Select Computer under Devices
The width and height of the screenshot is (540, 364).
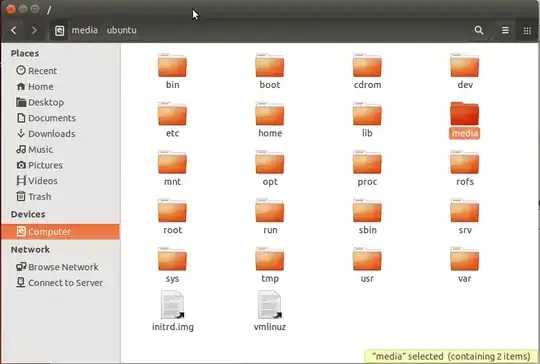point(61,231)
